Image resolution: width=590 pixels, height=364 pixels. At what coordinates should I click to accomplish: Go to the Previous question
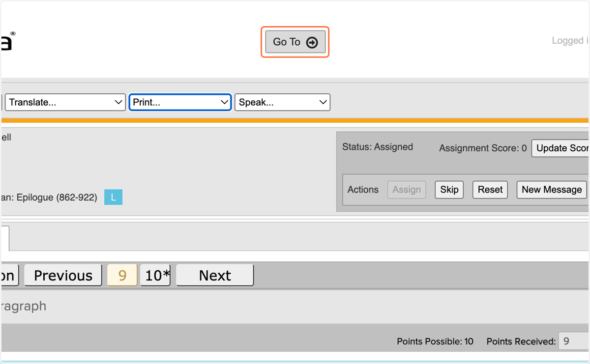pos(63,275)
